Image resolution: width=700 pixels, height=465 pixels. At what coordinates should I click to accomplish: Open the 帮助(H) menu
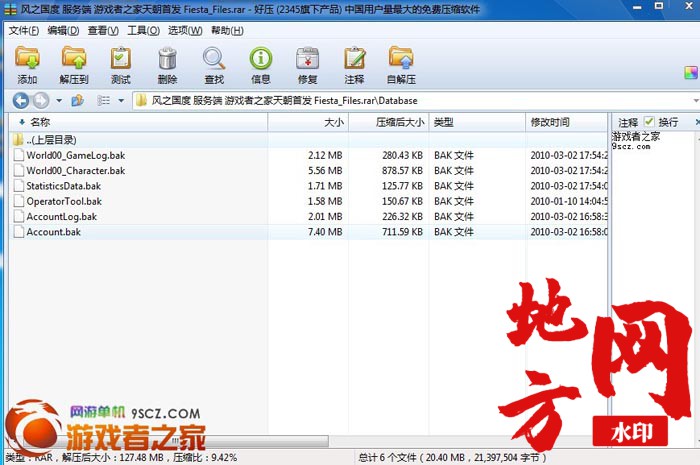click(x=227, y=30)
